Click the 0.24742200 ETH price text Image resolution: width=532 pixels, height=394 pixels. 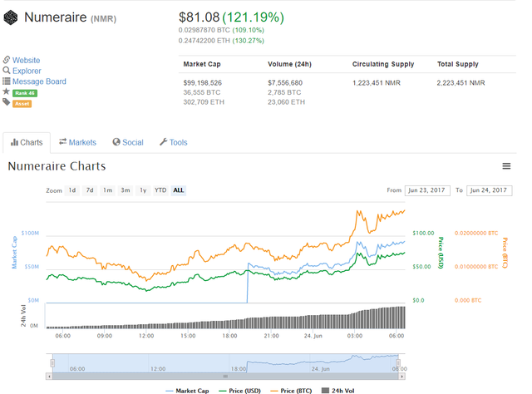click(x=204, y=41)
